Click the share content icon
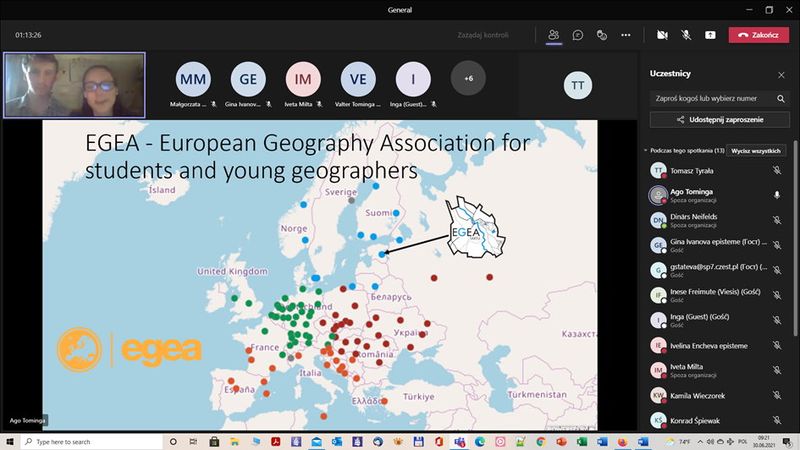800x450 pixels. [x=710, y=35]
